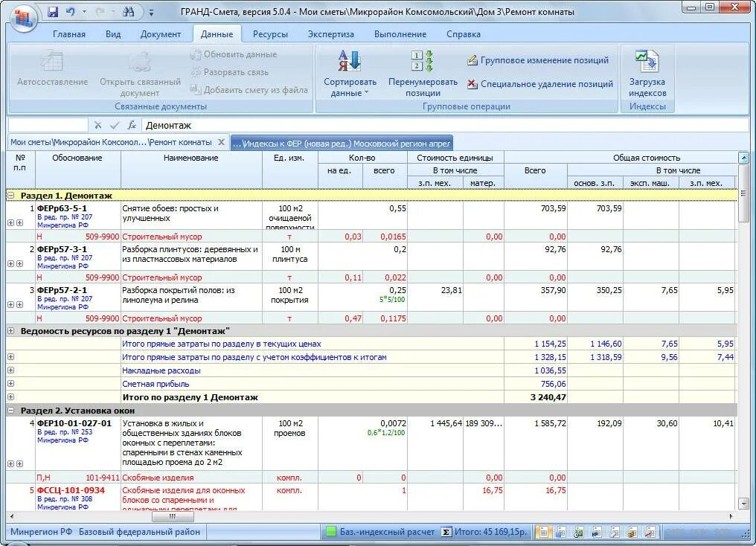Click the horizontal scrollbar thumb

pyautogui.click(x=173, y=516)
